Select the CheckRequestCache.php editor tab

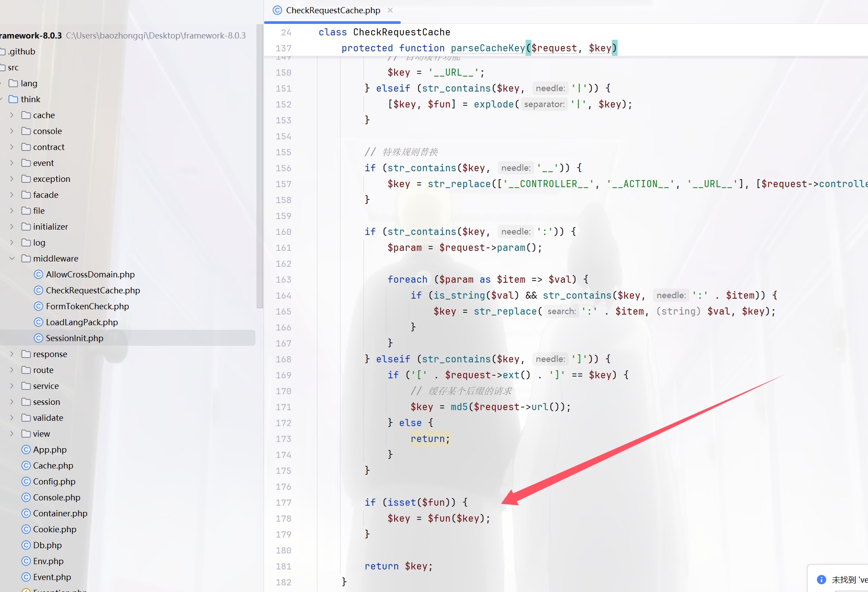(x=332, y=10)
